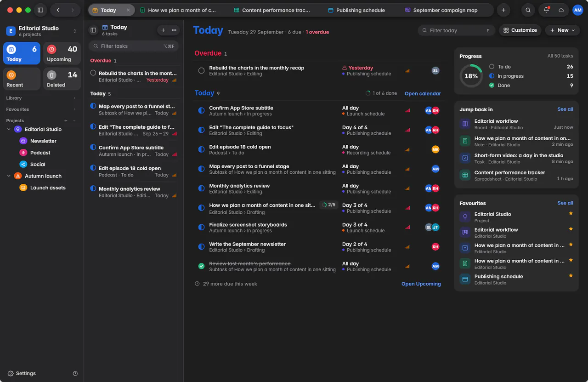
Task: Focus the Filter tasks field
Action: tap(134, 46)
